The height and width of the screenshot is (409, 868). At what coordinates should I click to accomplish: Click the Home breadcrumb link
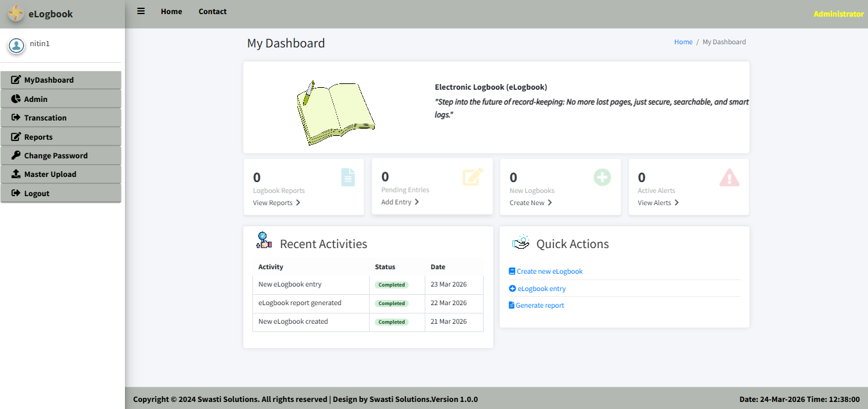[683, 42]
